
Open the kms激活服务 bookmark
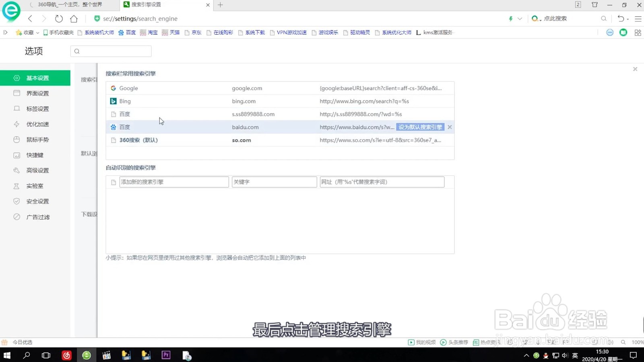(x=435, y=33)
